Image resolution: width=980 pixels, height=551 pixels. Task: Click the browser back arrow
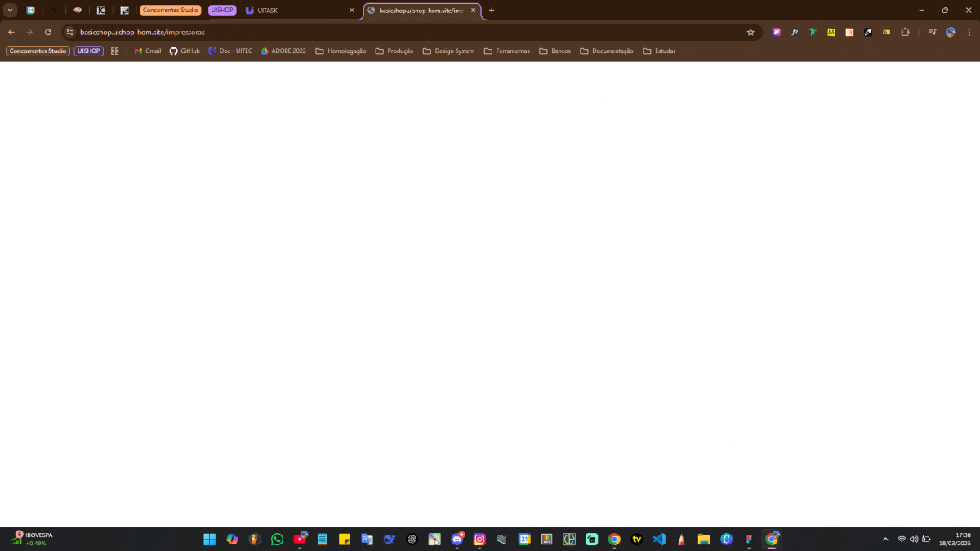11,32
